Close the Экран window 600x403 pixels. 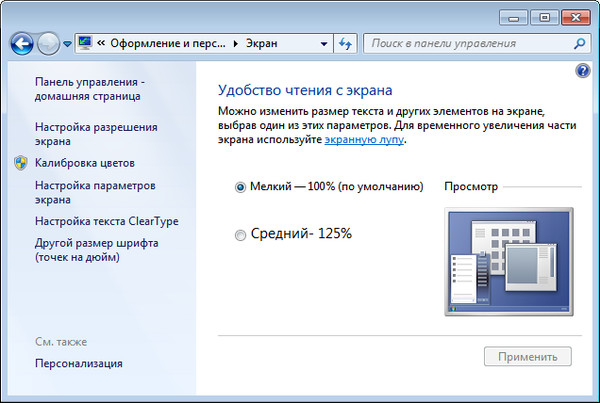point(576,18)
